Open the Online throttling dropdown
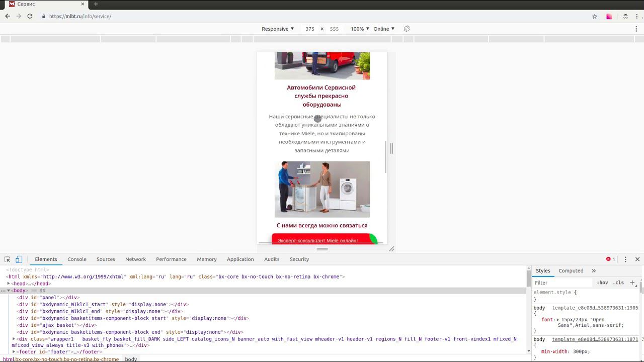This screenshot has height=362, width=644. point(384,29)
